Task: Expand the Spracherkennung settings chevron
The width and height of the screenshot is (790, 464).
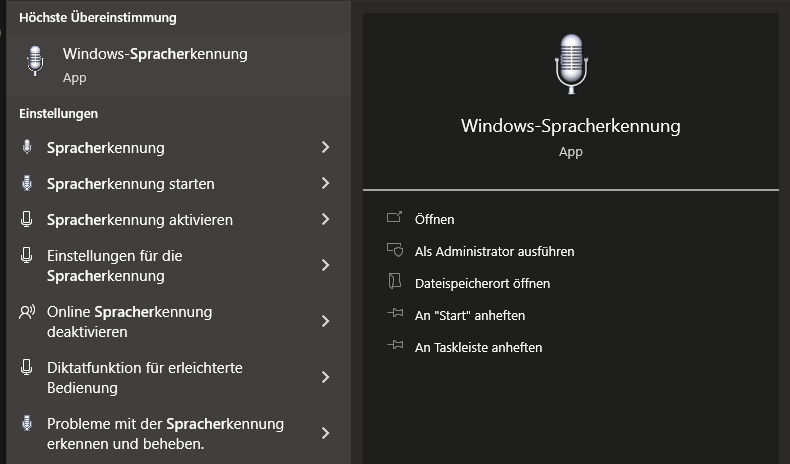Action: coord(325,147)
